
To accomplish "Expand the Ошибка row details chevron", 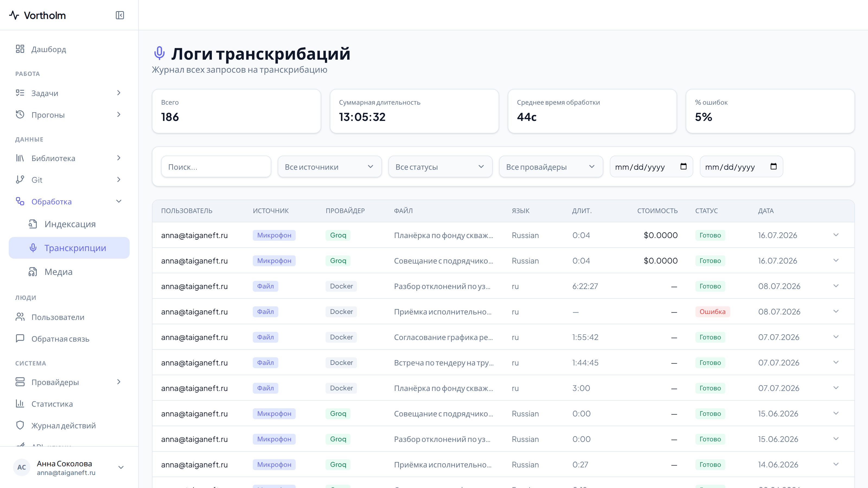I will (836, 312).
